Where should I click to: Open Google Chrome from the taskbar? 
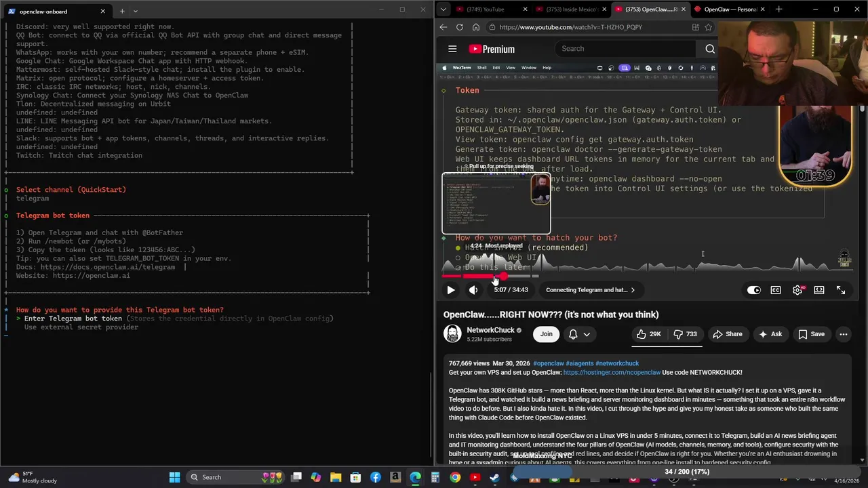455,477
